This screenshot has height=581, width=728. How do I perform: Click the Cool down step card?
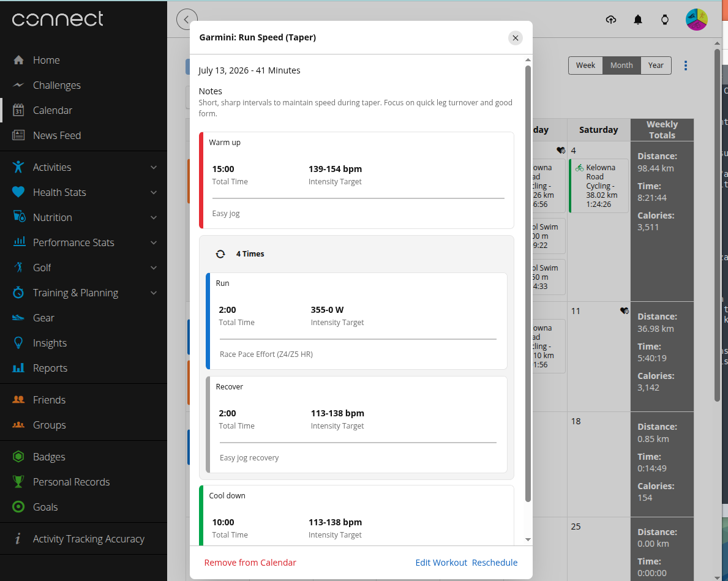click(356, 515)
